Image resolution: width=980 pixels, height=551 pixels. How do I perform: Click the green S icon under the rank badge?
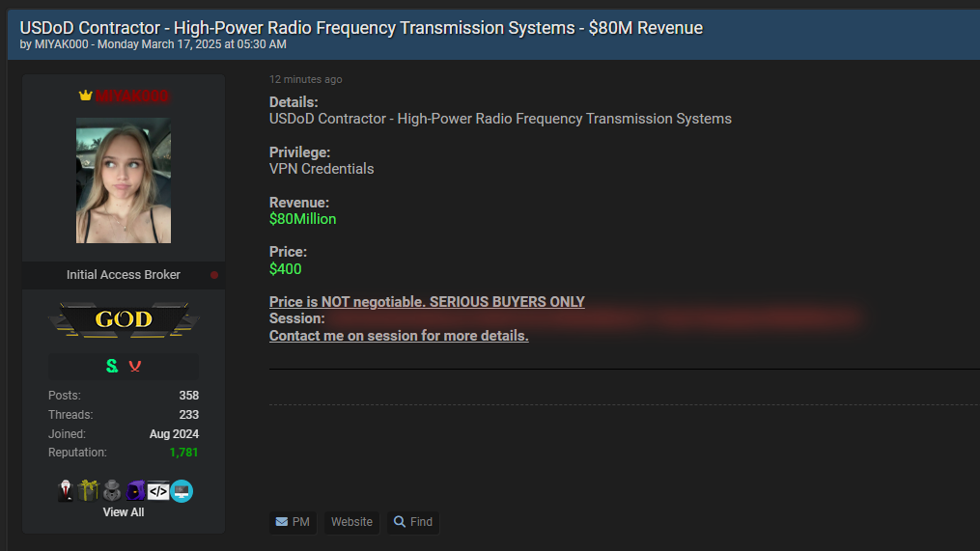click(112, 367)
